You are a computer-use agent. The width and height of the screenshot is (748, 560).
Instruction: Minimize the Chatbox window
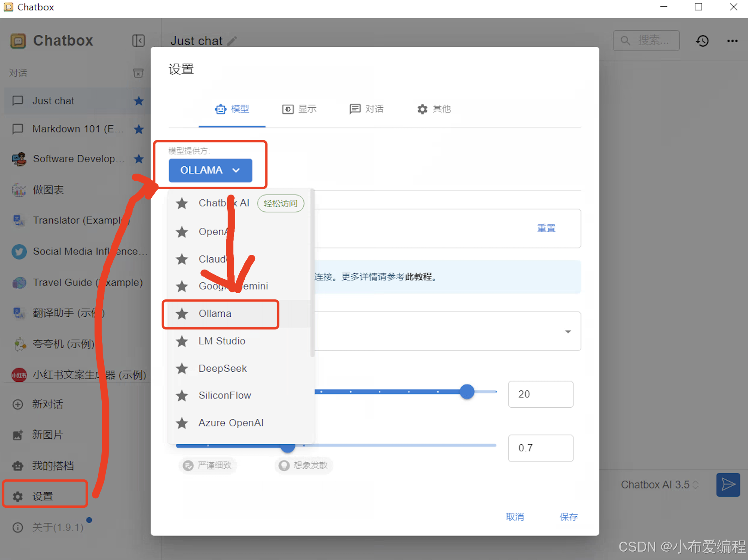pos(664,7)
